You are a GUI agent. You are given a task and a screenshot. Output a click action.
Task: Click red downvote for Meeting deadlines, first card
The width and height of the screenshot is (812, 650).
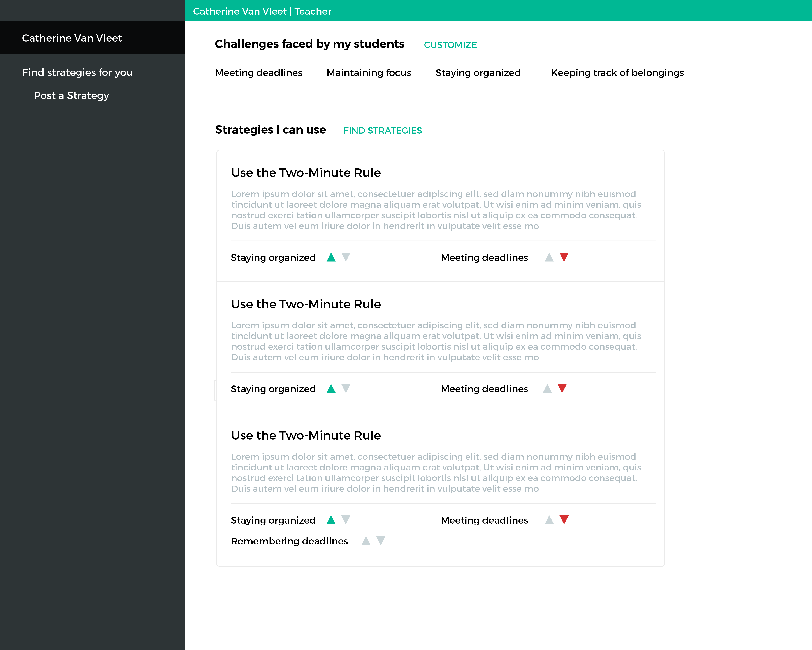coord(564,257)
